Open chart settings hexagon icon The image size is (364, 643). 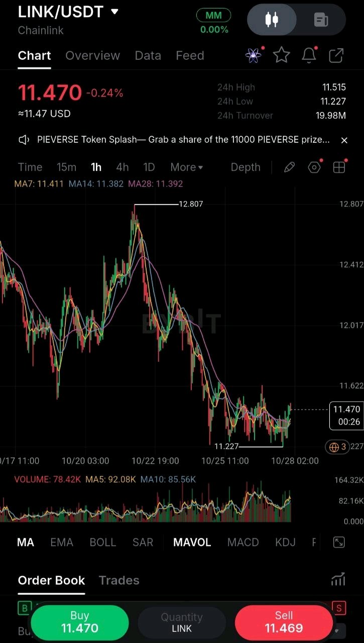pyautogui.click(x=314, y=167)
